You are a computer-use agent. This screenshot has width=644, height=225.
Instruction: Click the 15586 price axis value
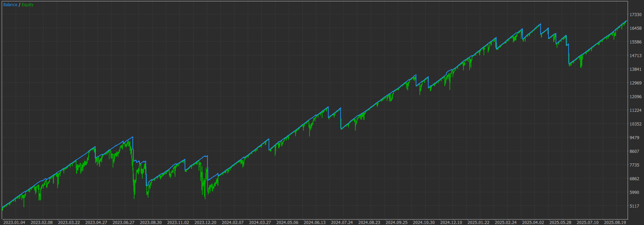coord(635,42)
